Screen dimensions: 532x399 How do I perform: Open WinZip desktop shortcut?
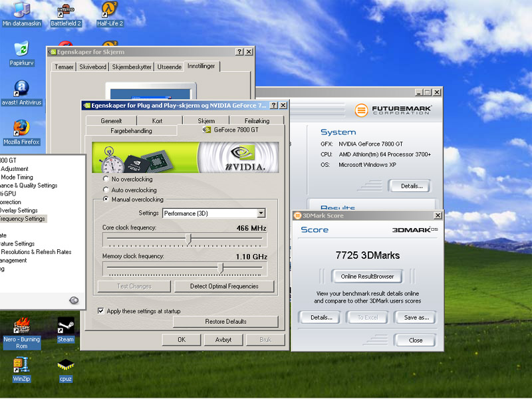click(x=21, y=370)
